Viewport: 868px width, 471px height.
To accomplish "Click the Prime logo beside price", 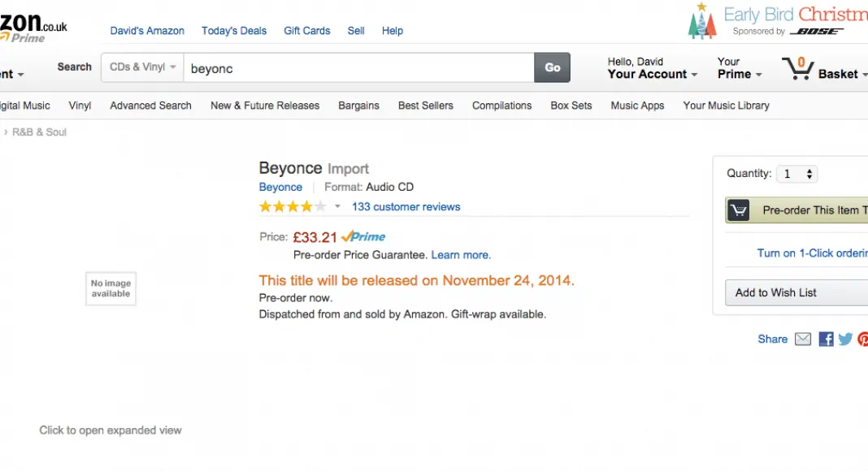I will (x=363, y=237).
